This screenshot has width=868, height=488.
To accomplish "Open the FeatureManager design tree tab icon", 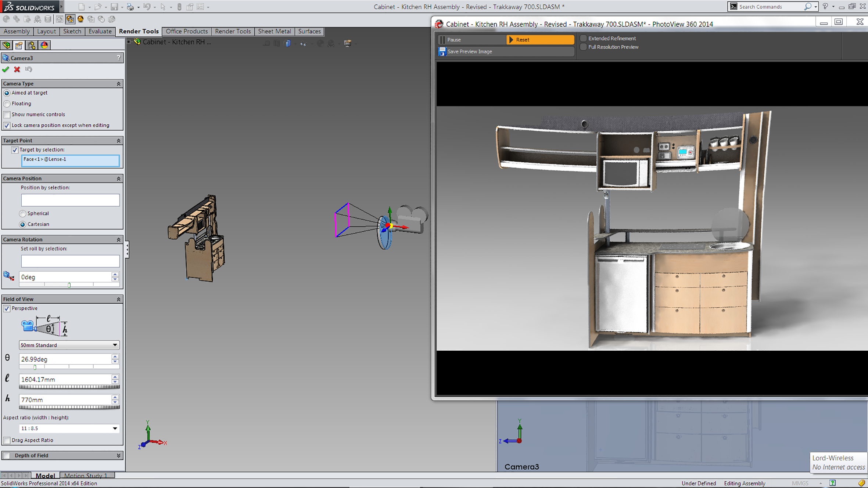I will click(x=7, y=45).
